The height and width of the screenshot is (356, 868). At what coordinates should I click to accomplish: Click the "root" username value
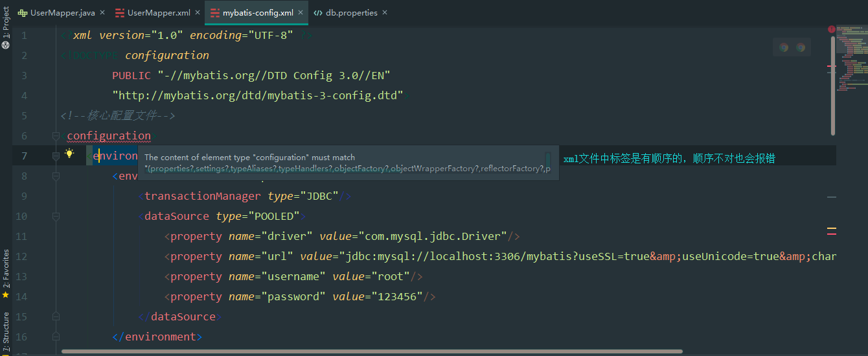[x=391, y=276]
